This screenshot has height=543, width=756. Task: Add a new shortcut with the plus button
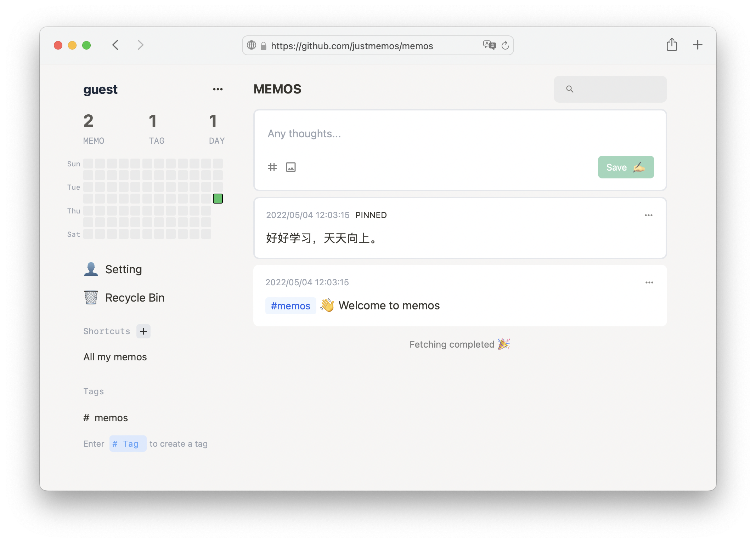pyautogui.click(x=143, y=331)
